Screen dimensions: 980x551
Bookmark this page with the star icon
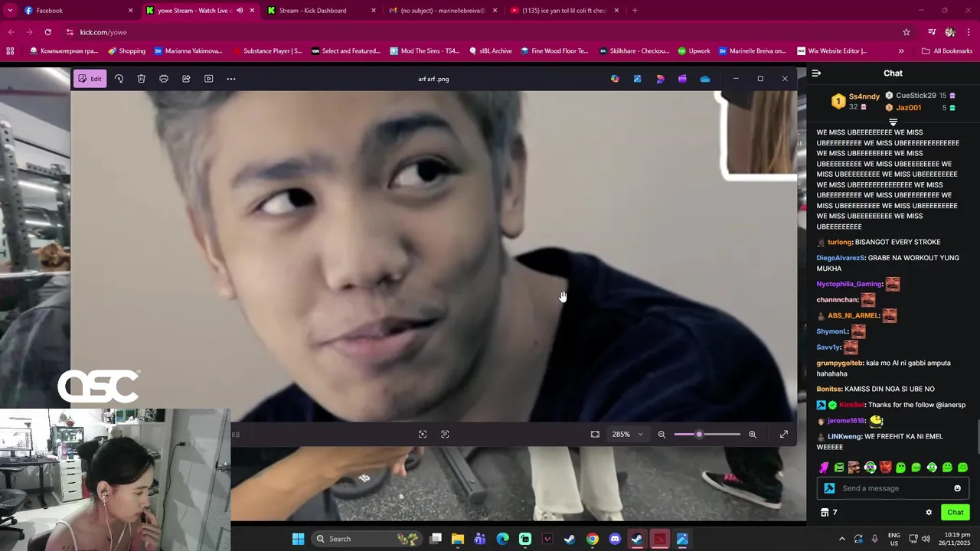tap(906, 32)
